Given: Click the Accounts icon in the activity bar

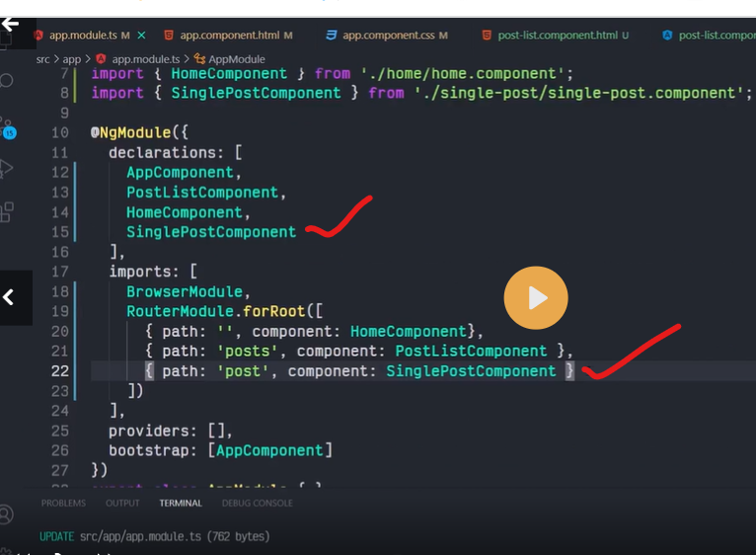Looking at the screenshot, I should pyautogui.click(x=7, y=515).
